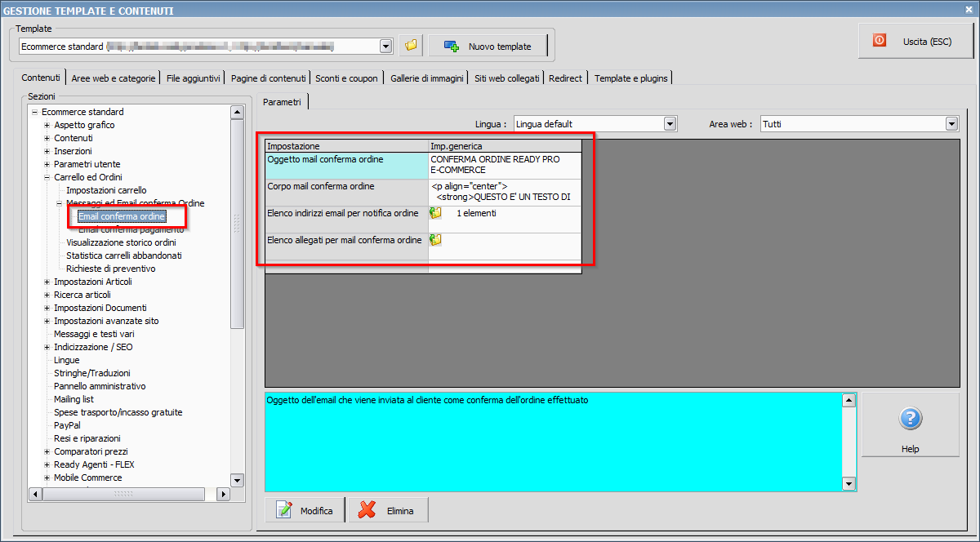Switch to the Contenuti tab
The image size is (980, 542).
(41, 78)
